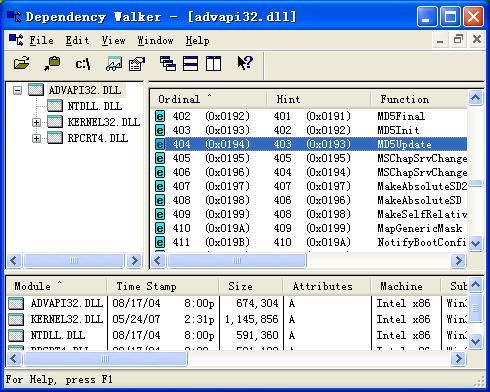Sort module list by Time Stamp header
This screenshot has width=490, height=392.
tap(163, 286)
